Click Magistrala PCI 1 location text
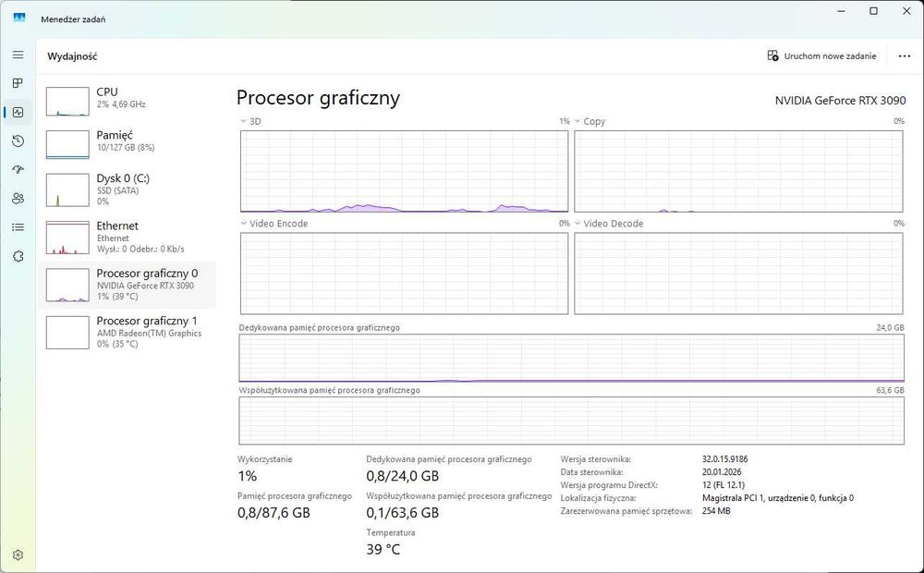Screen dimensions: 924x573 click(778, 498)
